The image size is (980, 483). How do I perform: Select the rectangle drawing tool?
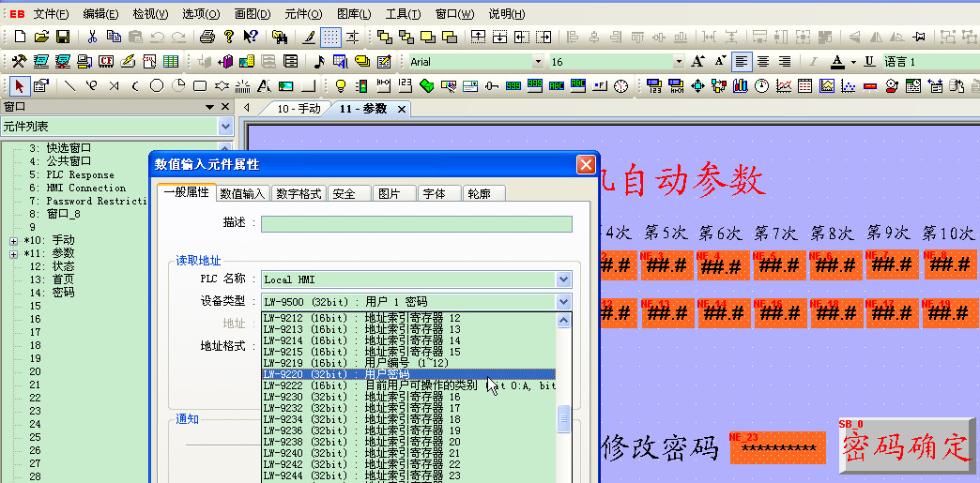200,86
